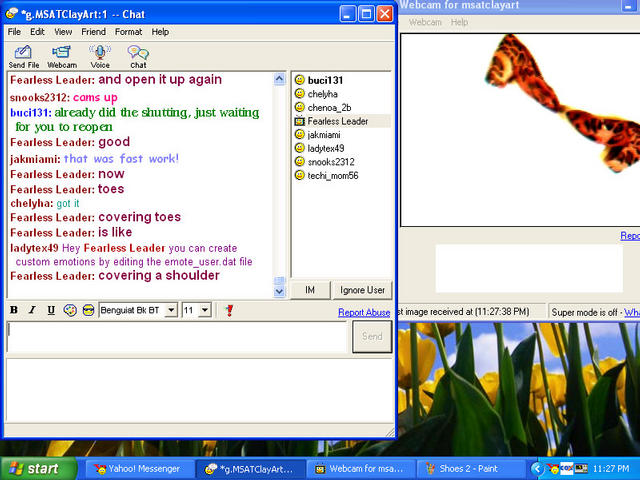Click the Windows Start button
This screenshot has width=640, height=480.
point(39,469)
